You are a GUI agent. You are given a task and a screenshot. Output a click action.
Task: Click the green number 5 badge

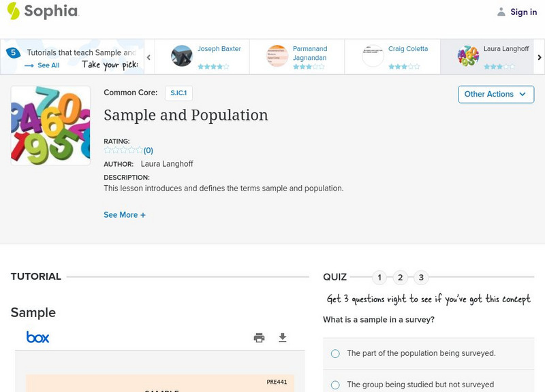[x=14, y=50]
